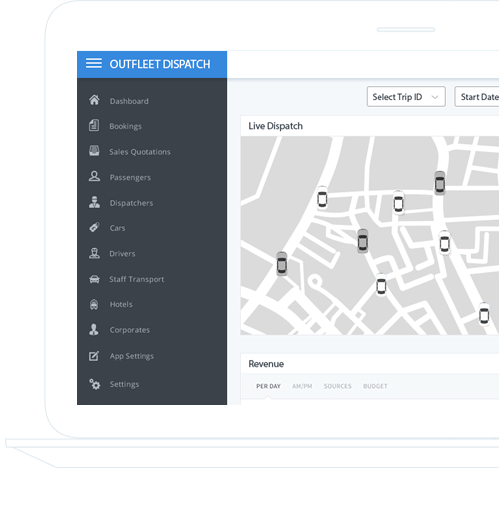Click the Revenue heading
The image size is (499, 526).
[266, 364]
